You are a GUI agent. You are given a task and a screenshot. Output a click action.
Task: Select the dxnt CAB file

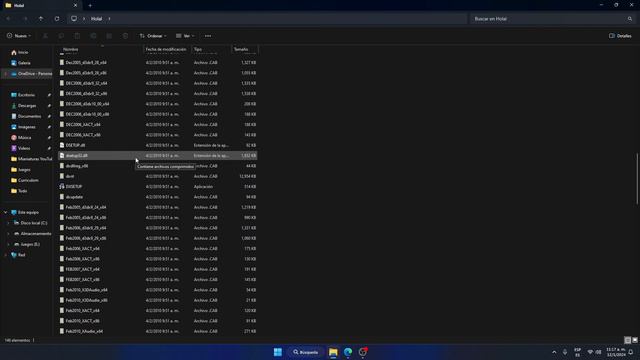[158, 176]
